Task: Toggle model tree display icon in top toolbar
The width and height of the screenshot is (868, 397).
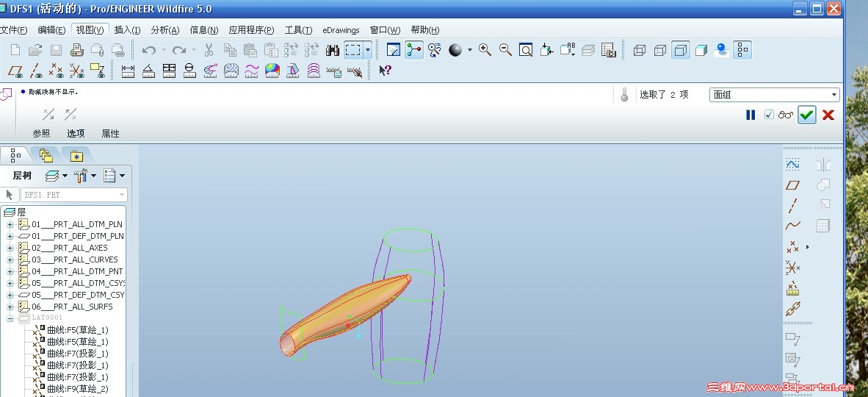Action: (742, 51)
